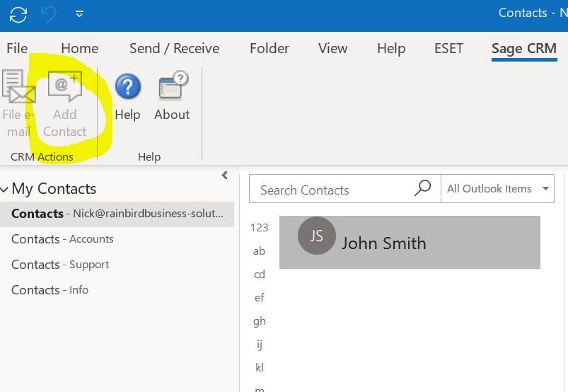Click the Add Contact CRM button
The width and height of the screenshot is (568, 392).
tap(65, 104)
